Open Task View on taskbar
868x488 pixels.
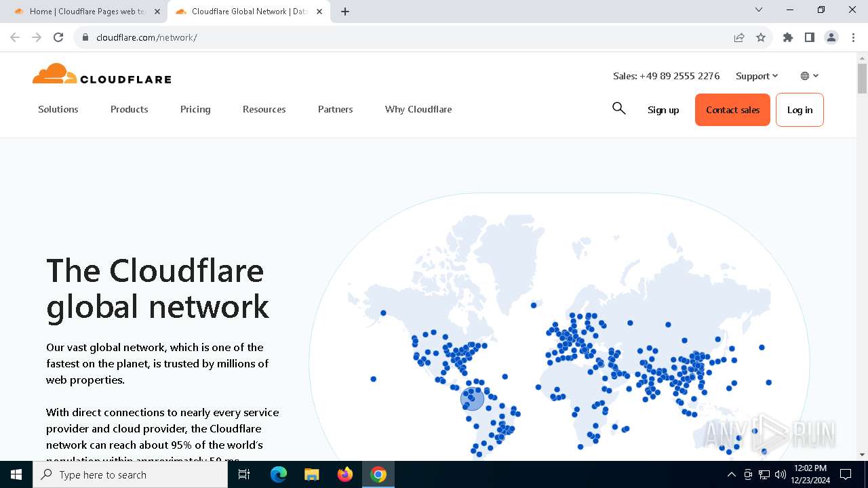click(244, 474)
